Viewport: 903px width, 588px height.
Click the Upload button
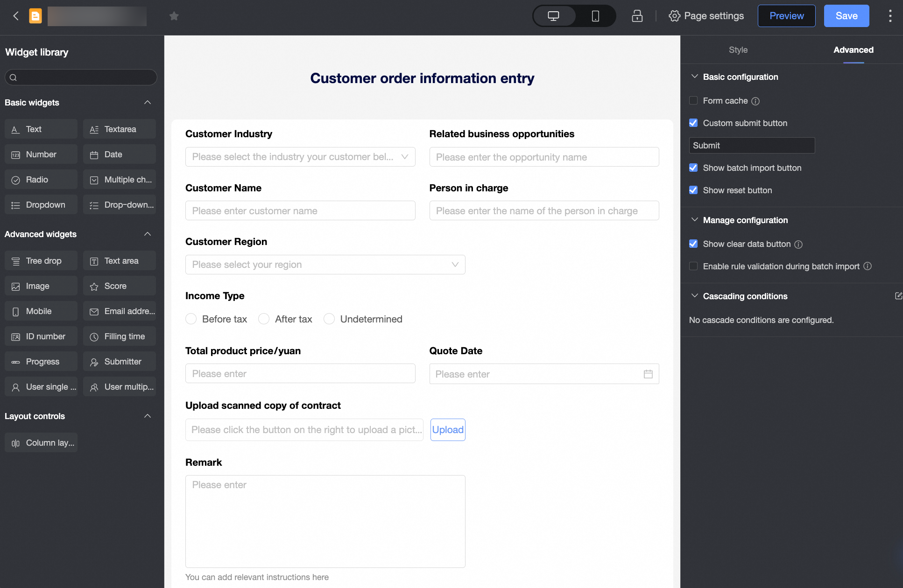(x=447, y=430)
